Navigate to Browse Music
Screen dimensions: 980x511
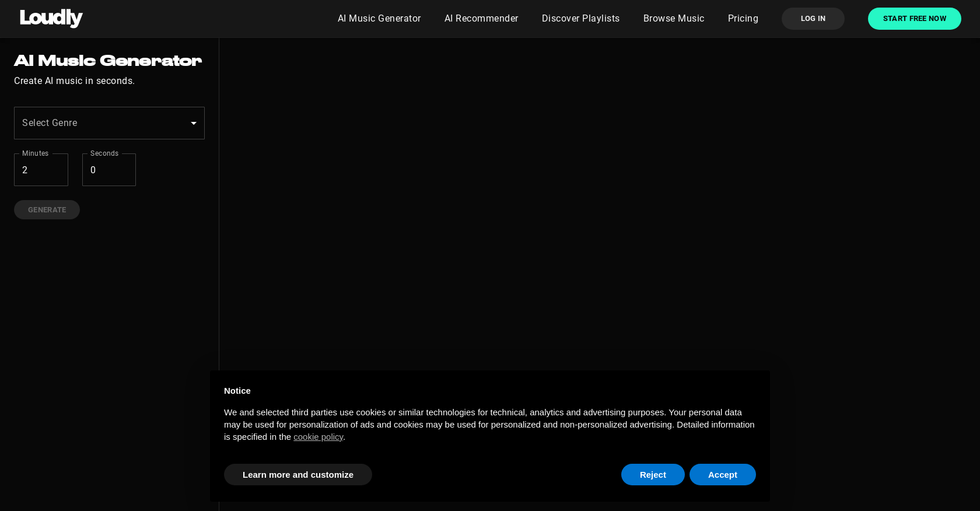click(x=674, y=19)
